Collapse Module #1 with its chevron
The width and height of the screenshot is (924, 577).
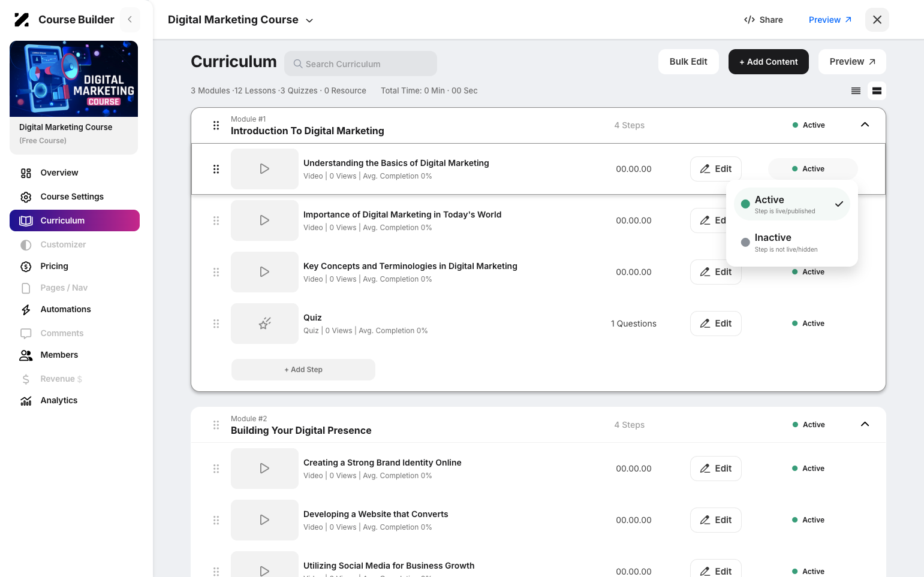point(865,125)
